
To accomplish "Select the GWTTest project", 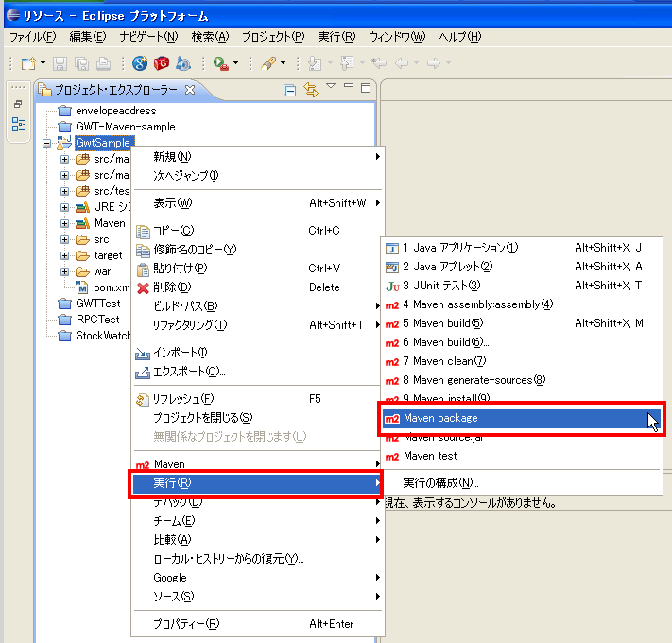I will tap(98, 304).
